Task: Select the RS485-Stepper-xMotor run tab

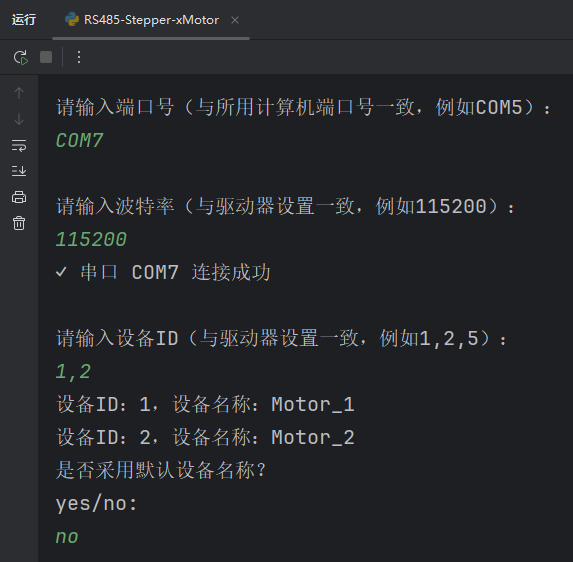Action: pyautogui.click(x=151, y=20)
